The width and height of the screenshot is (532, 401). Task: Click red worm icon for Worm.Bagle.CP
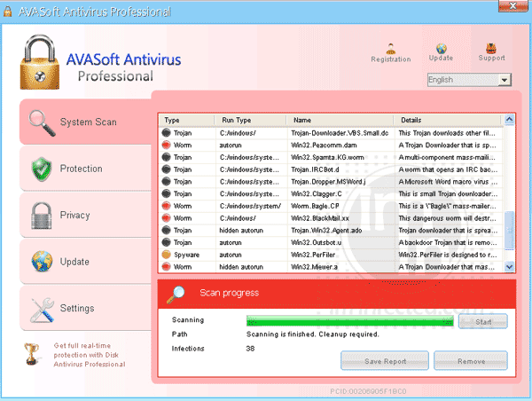point(167,206)
